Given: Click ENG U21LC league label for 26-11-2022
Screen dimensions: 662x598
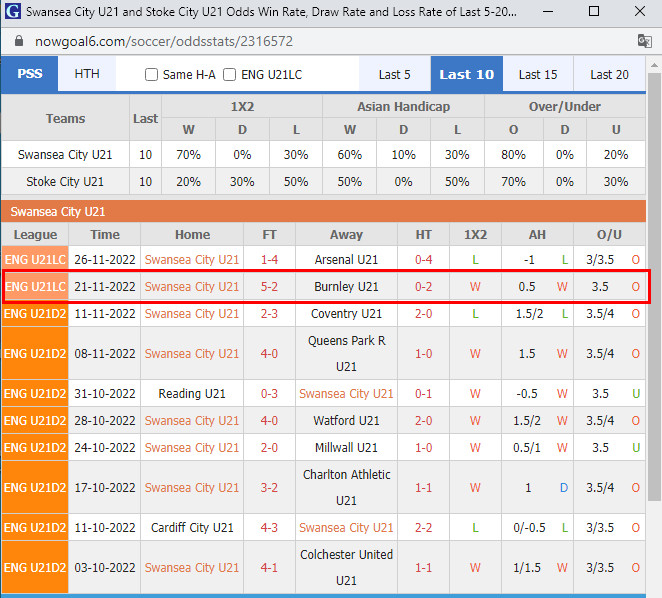Looking at the screenshot, I should point(35,260).
